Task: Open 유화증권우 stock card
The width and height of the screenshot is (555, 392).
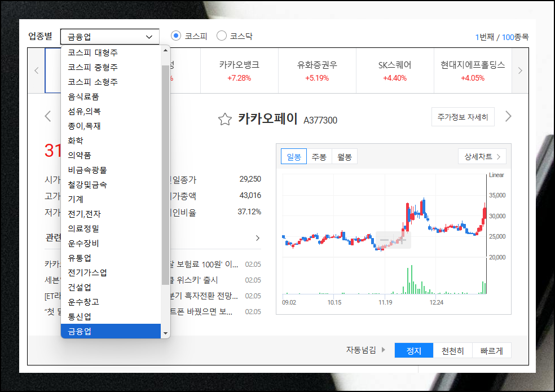Action: (317, 71)
